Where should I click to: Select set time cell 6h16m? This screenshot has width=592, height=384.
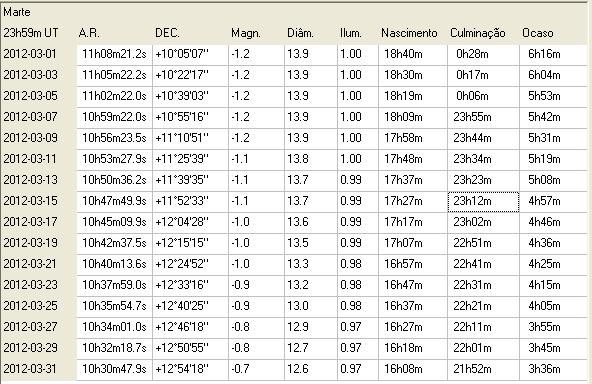coord(553,54)
